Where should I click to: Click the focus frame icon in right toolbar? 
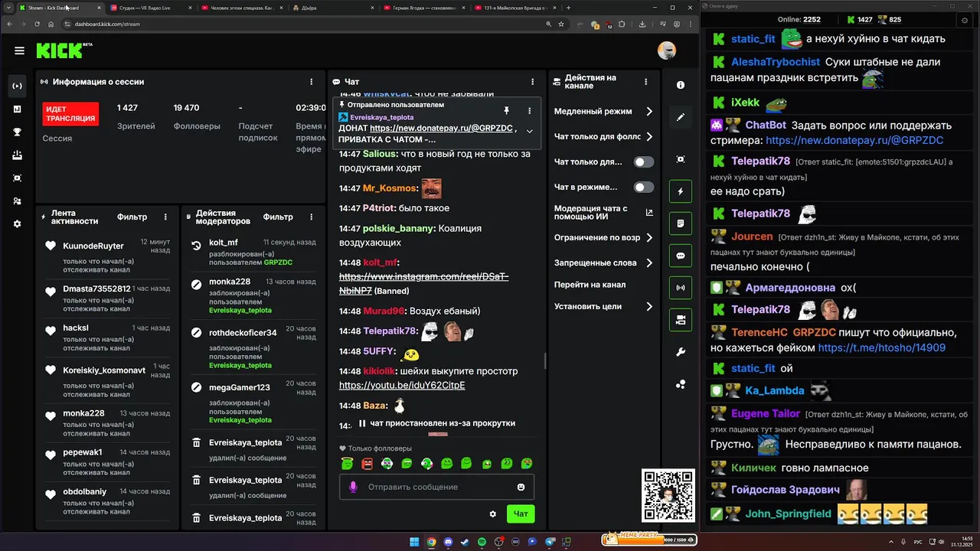681,159
